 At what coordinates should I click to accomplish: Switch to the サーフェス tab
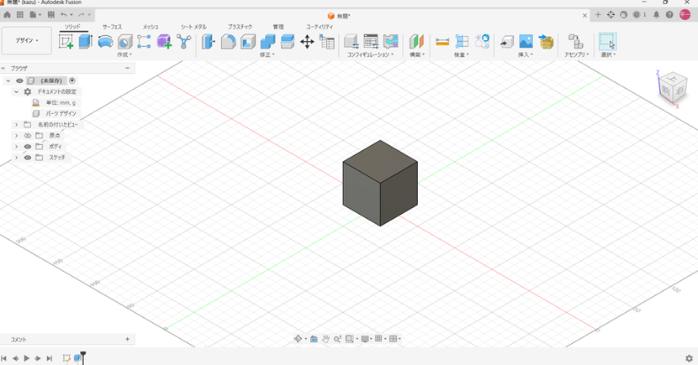tap(112, 27)
